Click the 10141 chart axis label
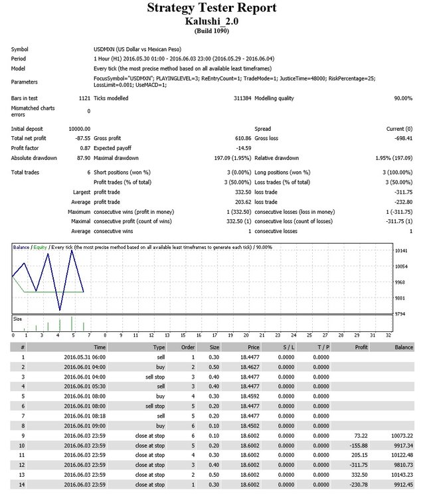Image resolution: width=425 pixels, height=504 pixels. (x=401, y=251)
